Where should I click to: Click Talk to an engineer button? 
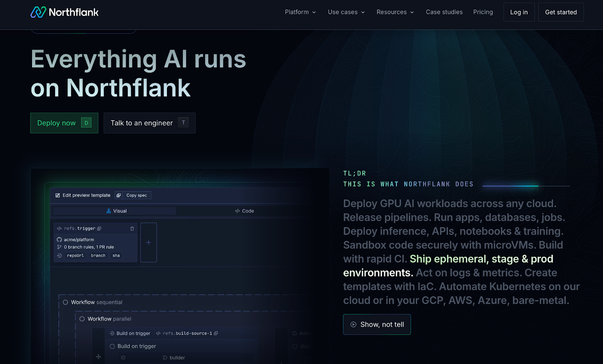[149, 123]
